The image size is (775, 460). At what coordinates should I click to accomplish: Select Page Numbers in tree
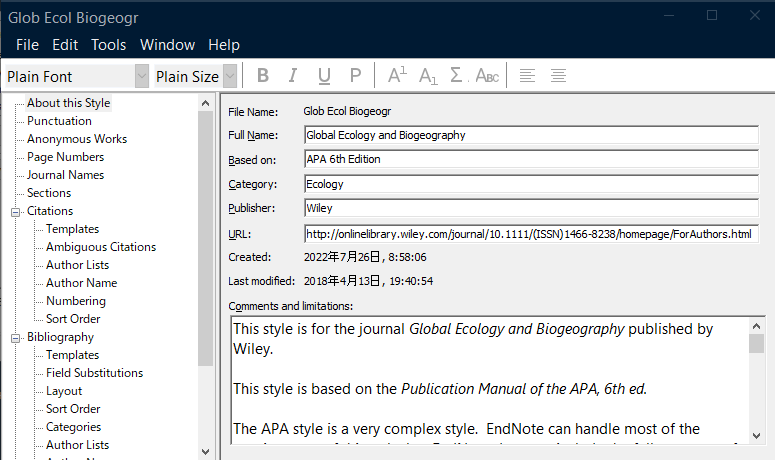tap(65, 157)
